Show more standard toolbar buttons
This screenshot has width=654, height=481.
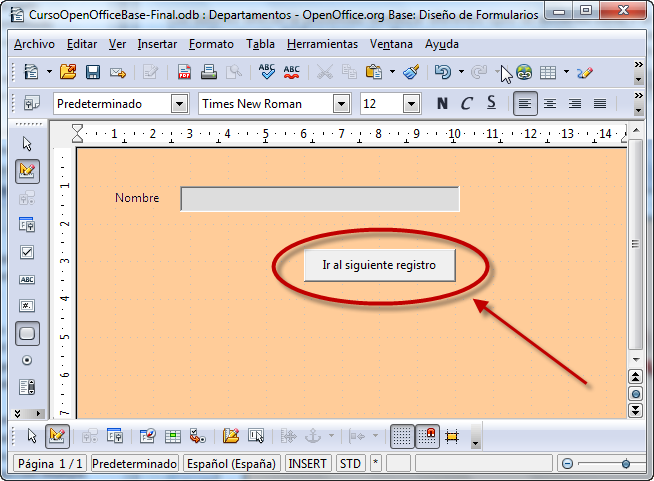pos(638,65)
